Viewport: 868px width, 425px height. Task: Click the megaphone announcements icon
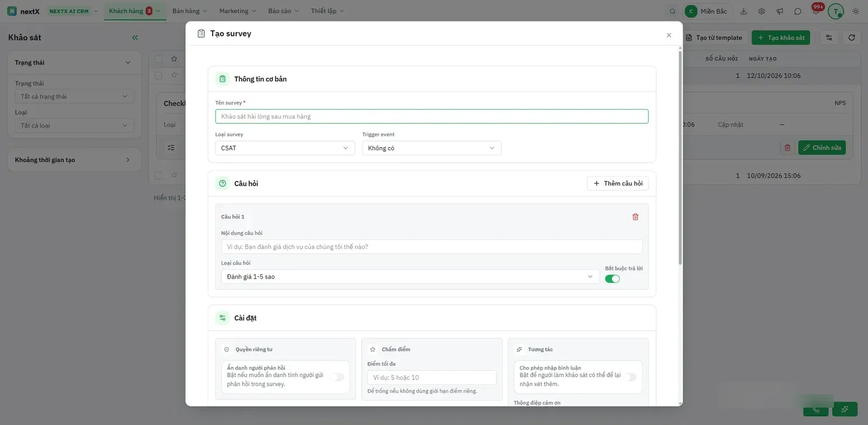[780, 11]
